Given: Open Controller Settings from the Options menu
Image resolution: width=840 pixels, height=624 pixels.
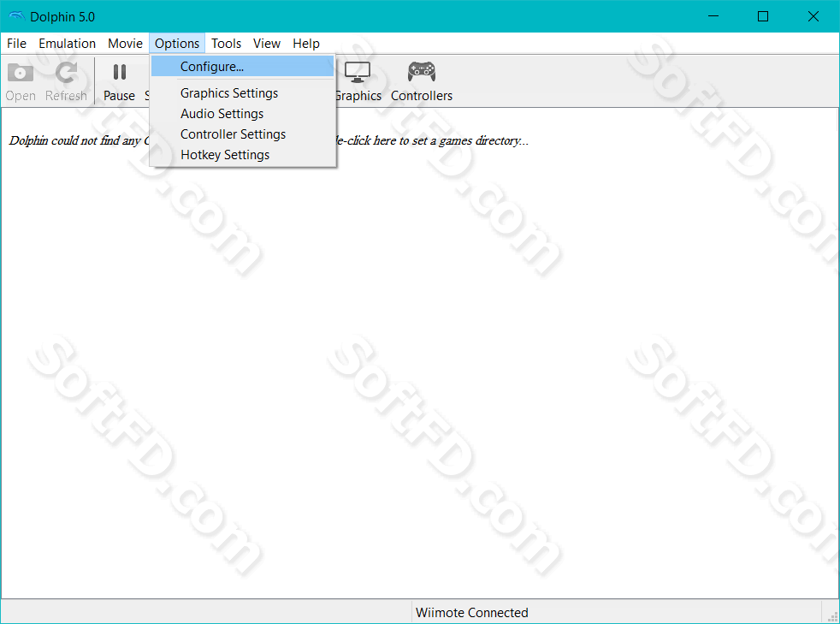Looking at the screenshot, I should pos(242,134).
